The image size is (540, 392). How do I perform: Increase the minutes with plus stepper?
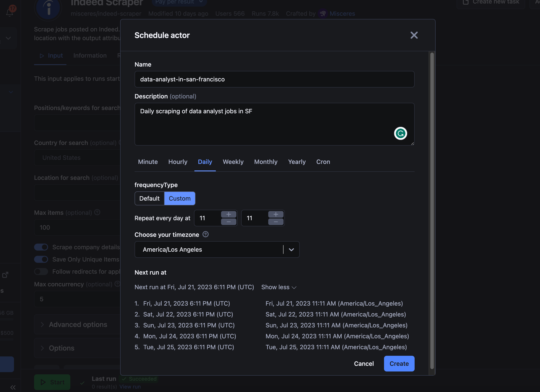point(275,214)
